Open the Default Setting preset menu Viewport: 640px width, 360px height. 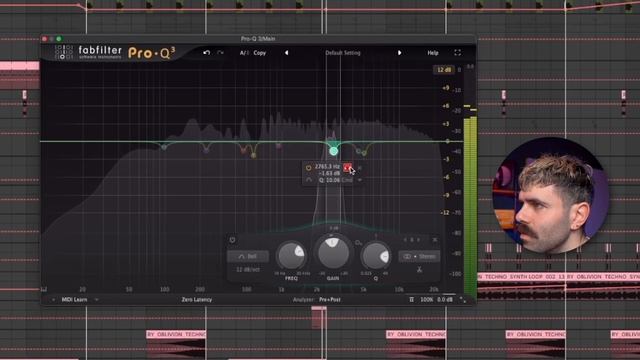(x=343, y=53)
